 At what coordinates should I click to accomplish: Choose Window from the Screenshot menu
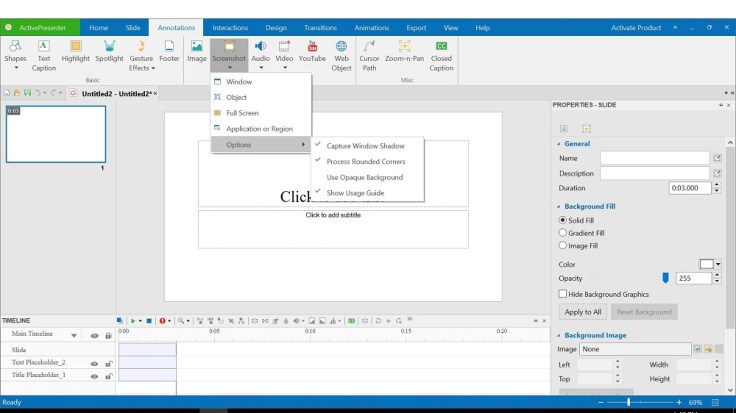pos(261,82)
